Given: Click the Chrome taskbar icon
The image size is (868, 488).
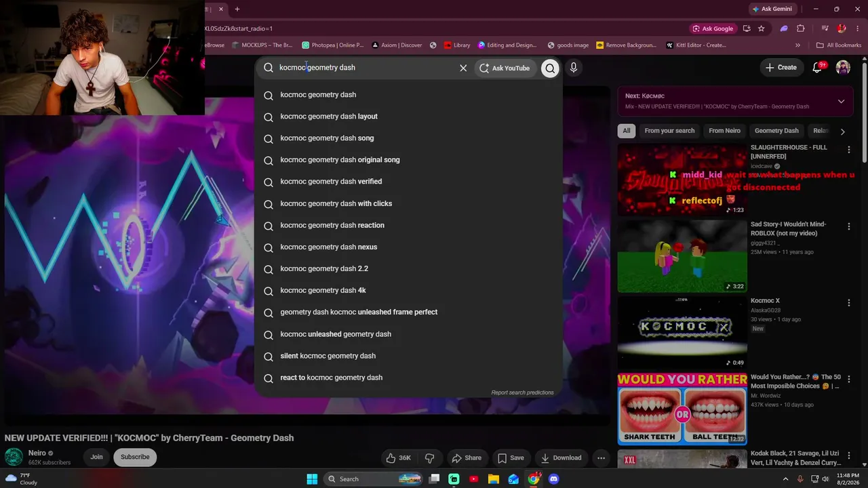Looking at the screenshot, I should pyautogui.click(x=534, y=479).
